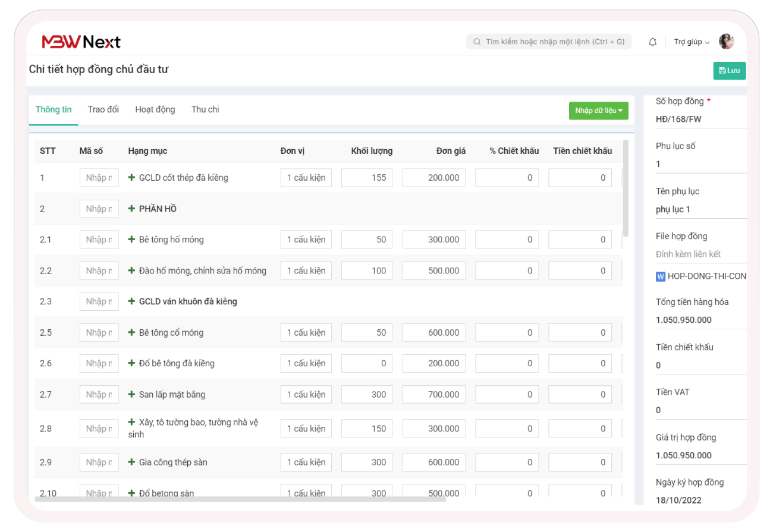
Task: Click plus icon beside Bê tông hố móng
Action: click(132, 240)
